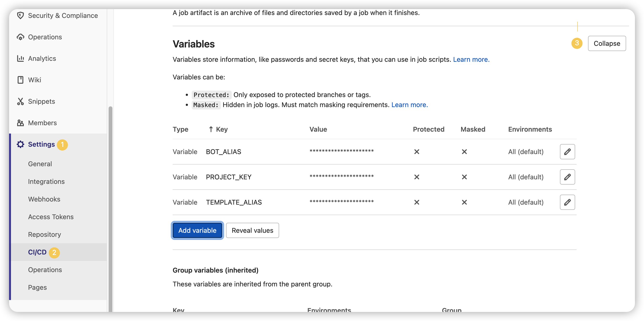Edit the TEMPLATE_ALIAS variable with pencil icon
This screenshot has width=644, height=321.
pyautogui.click(x=567, y=202)
